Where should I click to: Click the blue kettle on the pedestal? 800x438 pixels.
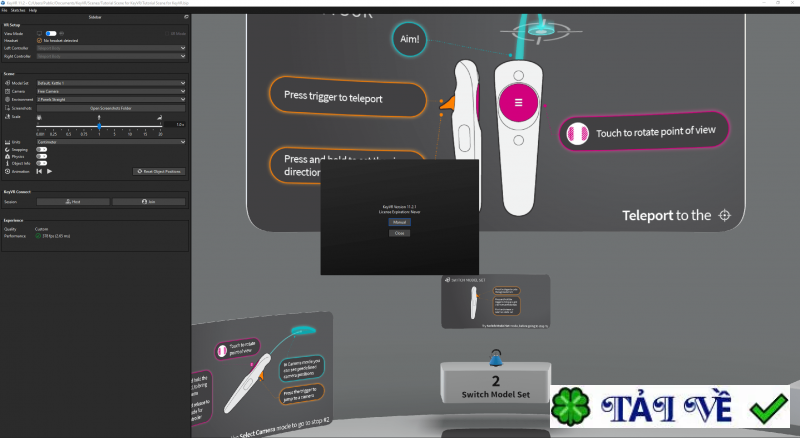(x=495, y=358)
